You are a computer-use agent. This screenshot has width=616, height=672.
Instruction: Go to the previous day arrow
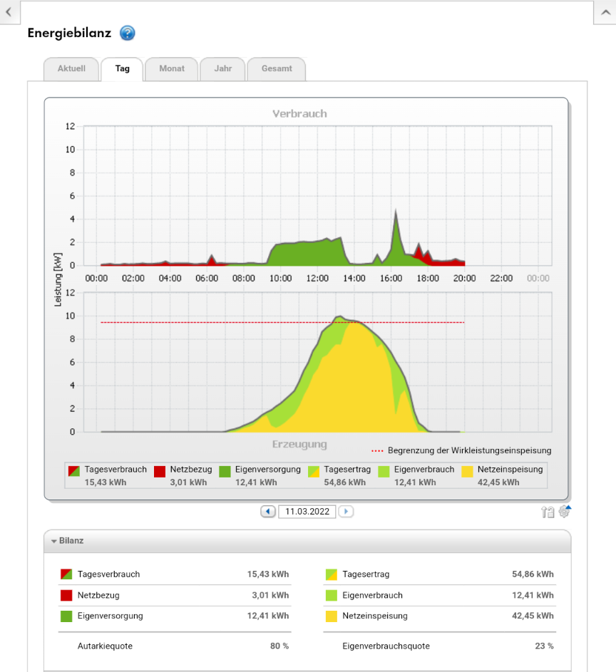(x=268, y=511)
